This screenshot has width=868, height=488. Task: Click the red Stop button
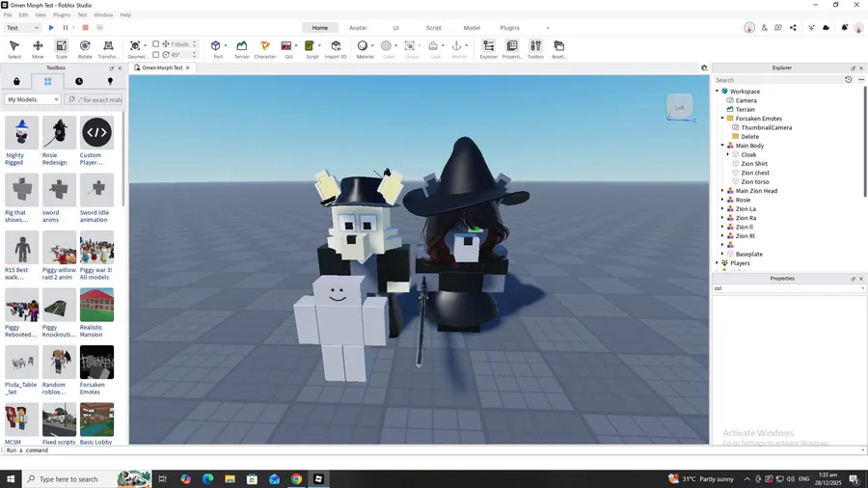[x=85, y=28]
